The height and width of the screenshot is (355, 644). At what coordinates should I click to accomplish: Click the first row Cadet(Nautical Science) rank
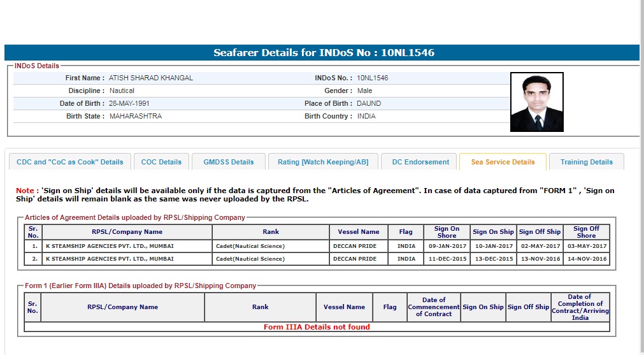(x=250, y=246)
